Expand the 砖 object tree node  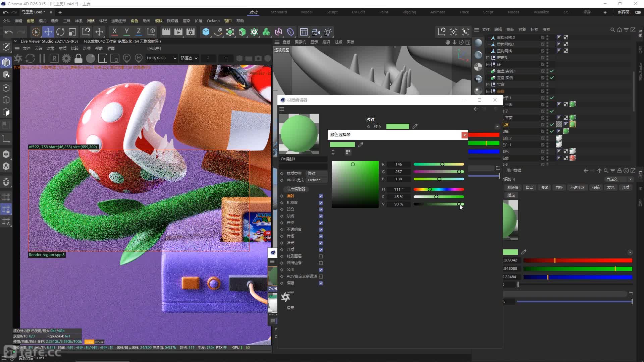[488, 64]
